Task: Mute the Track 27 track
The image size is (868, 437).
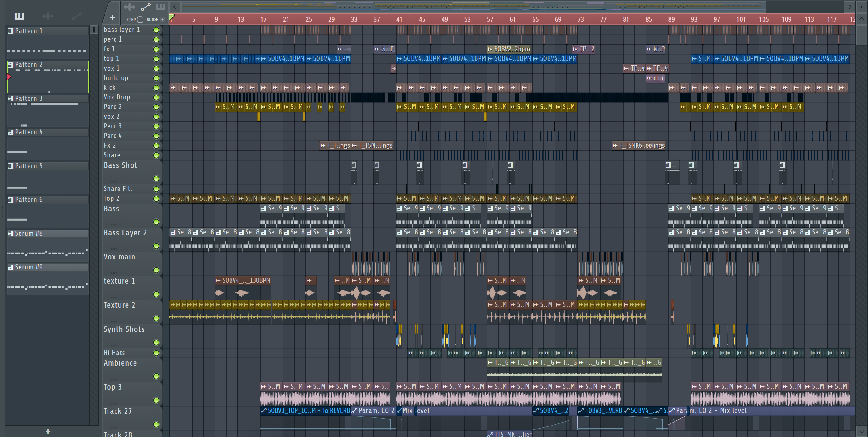Action: coord(156,425)
